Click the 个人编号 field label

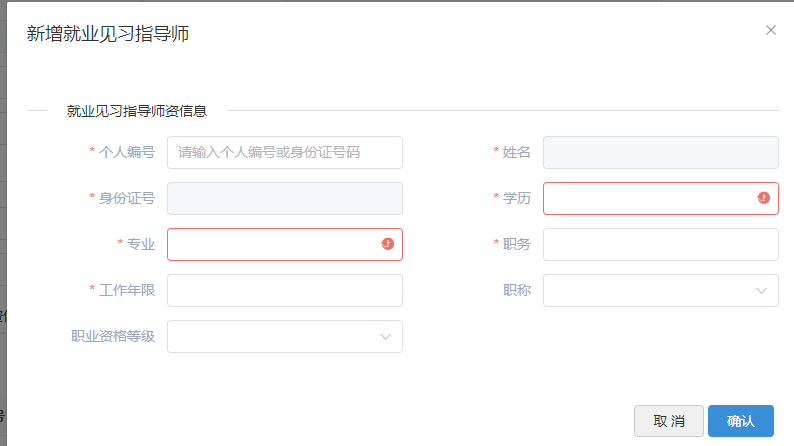pos(126,152)
